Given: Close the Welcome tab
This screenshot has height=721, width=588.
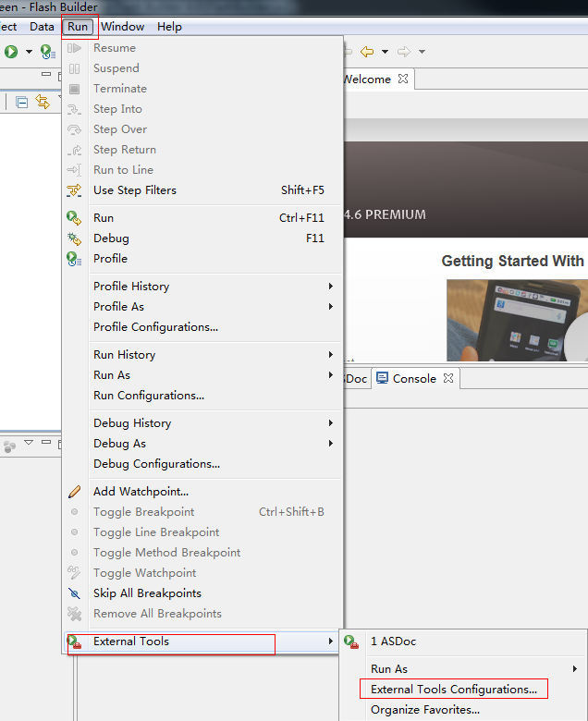Looking at the screenshot, I should pyautogui.click(x=403, y=79).
